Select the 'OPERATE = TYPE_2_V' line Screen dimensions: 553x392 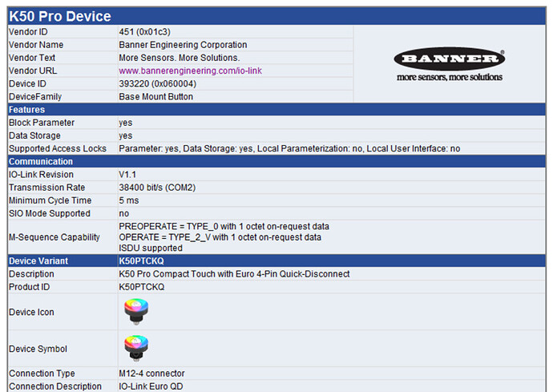coord(220,237)
